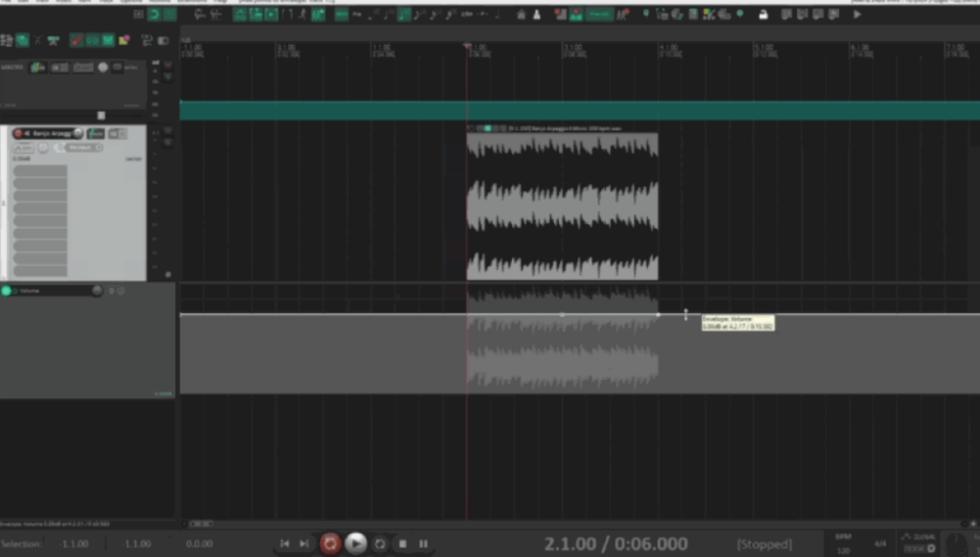980x557 pixels.
Task: Click the play cursor marker on the ruler
Action: pos(467,46)
